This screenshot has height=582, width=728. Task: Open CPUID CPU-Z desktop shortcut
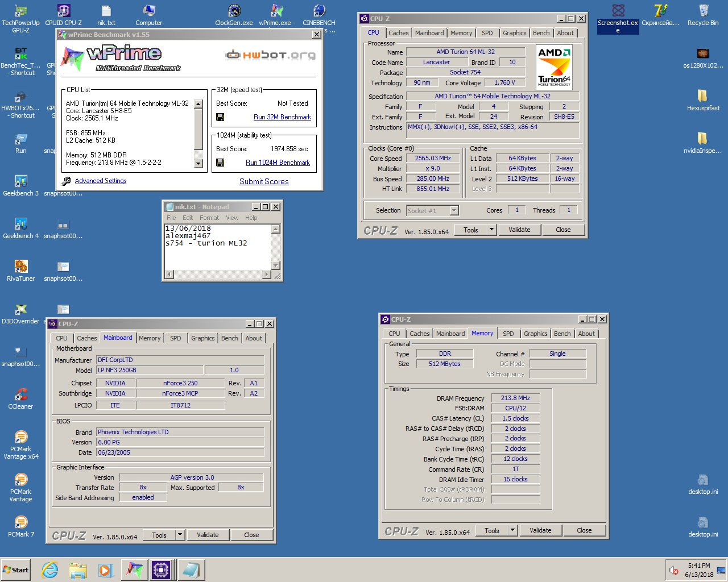(64, 15)
